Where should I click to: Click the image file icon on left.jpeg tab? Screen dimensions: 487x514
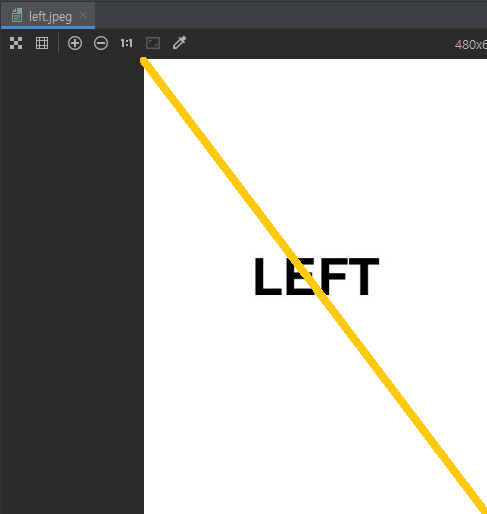tap(17, 16)
